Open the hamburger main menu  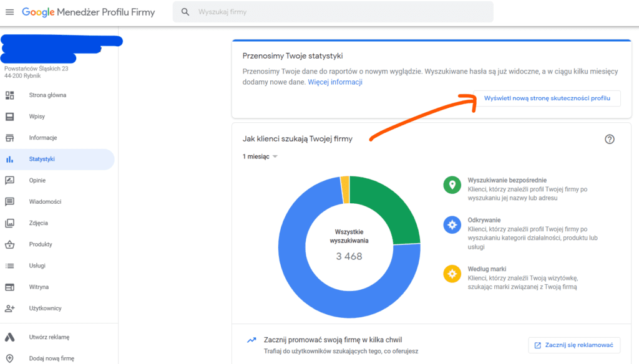pos(9,12)
